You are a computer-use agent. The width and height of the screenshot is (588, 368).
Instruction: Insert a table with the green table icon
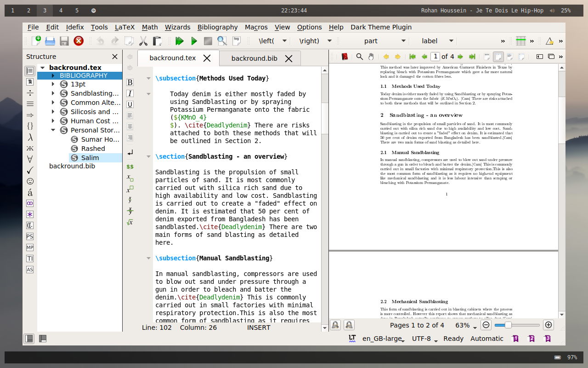click(520, 41)
